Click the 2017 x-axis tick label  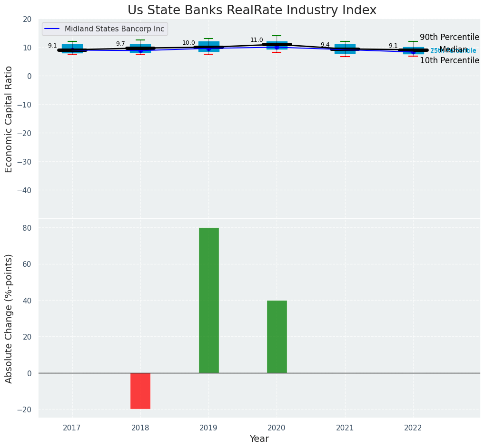click(72, 428)
